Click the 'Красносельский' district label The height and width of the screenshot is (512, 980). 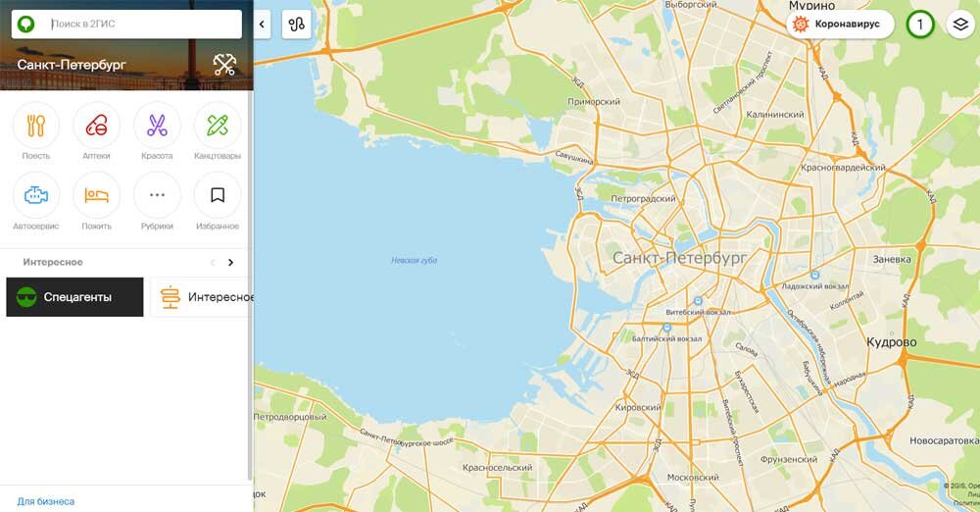tap(498, 468)
